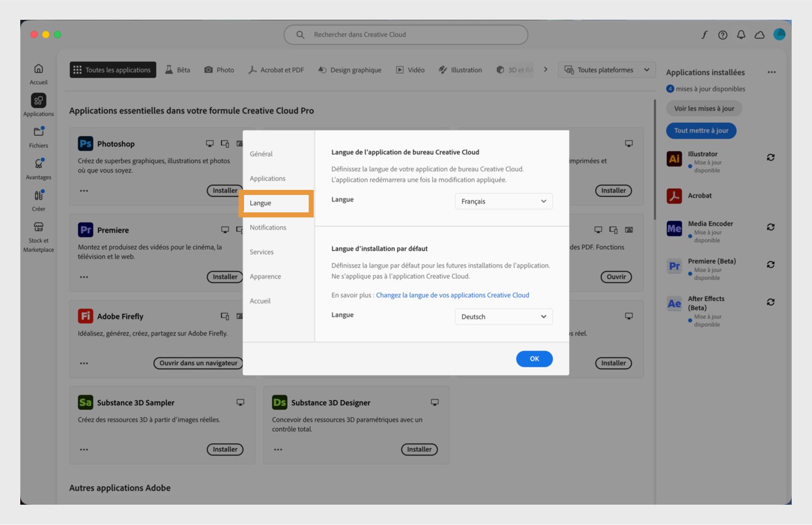
Task: Open link Changez la langue de vos applications
Action: [x=452, y=295]
